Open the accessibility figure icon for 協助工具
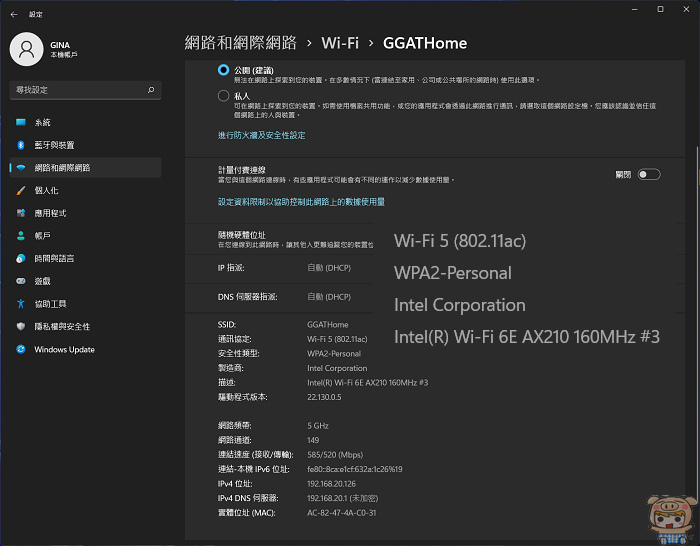 tap(21, 304)
